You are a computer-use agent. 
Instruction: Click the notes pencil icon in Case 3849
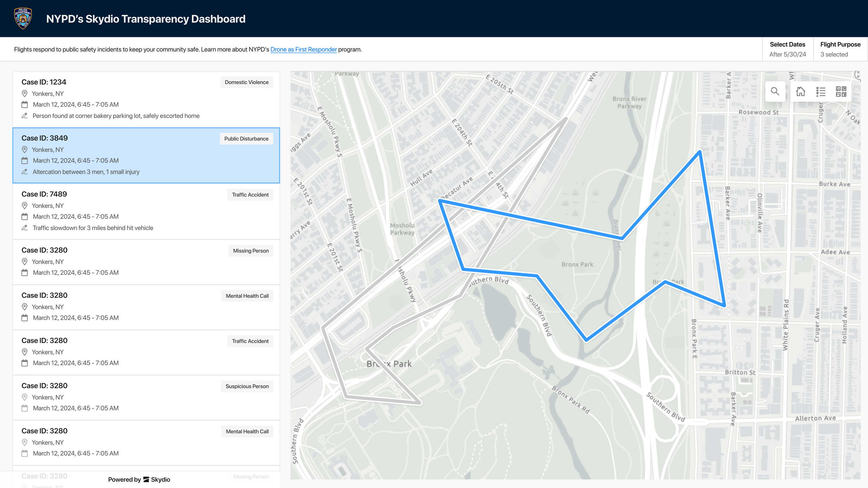(25, 172)
